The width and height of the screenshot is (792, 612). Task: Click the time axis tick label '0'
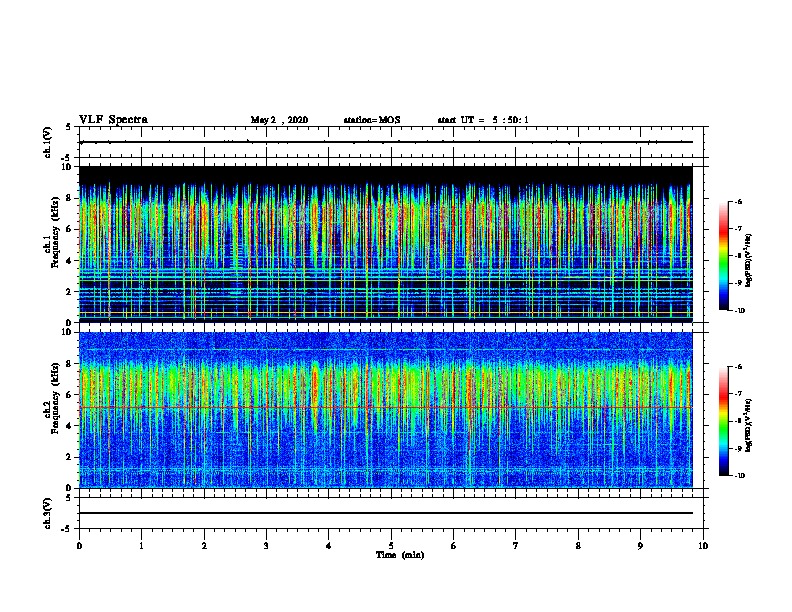79,545
